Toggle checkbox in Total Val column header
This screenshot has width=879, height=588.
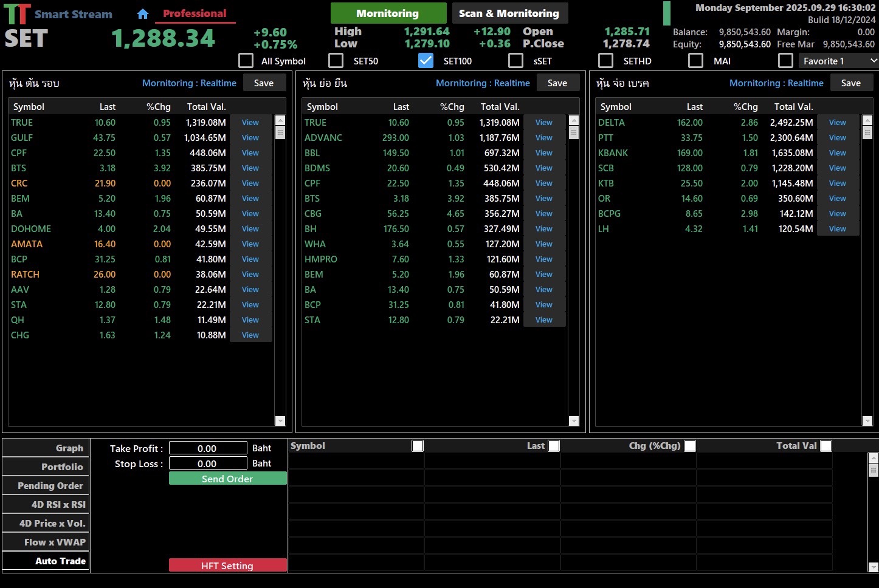tap(826, 446)
